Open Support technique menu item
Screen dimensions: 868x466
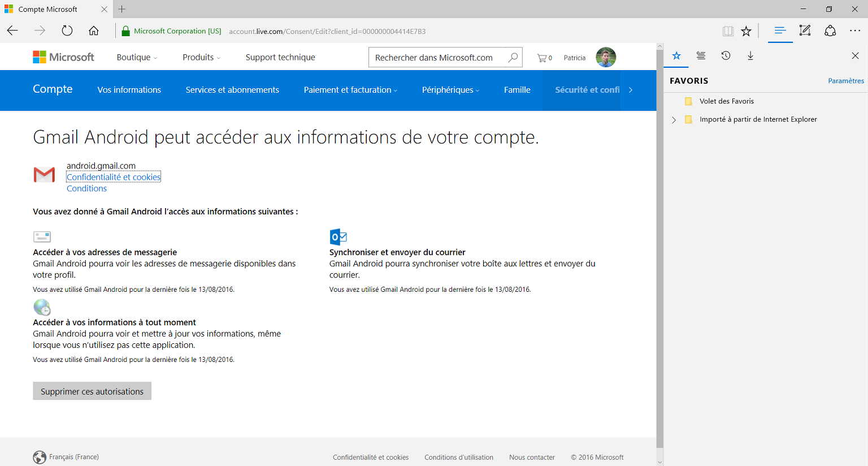(x=280, y=57)
